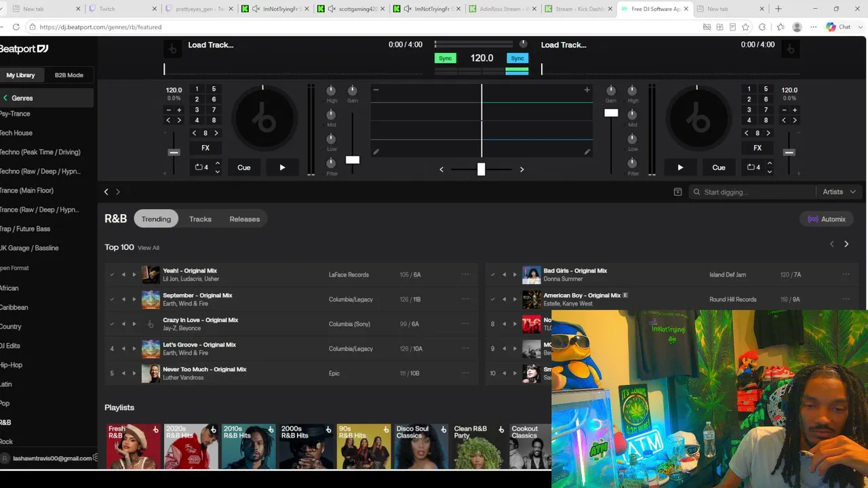The image size is (868, 488).
Task: Open the 90s R&B Hits playlist
Action: (364, 446)
